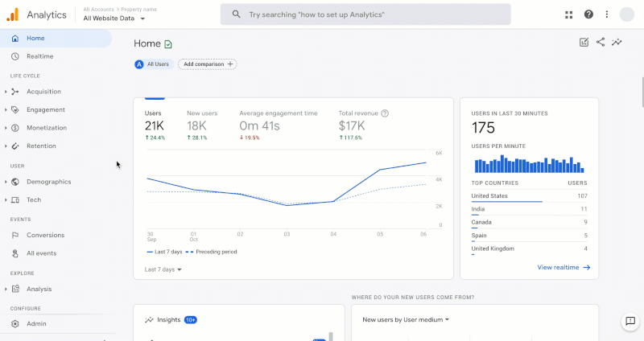Screen dimensions: 644x341
Task: Click the verified checkmark beside Home title
Action: pos(168,44)
